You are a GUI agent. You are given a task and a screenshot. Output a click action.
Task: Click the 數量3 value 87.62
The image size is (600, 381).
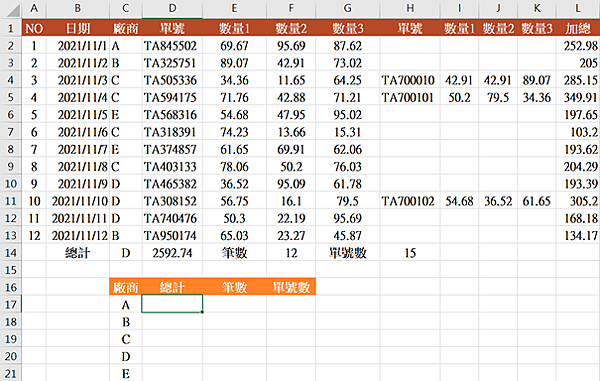click(347, 46)
